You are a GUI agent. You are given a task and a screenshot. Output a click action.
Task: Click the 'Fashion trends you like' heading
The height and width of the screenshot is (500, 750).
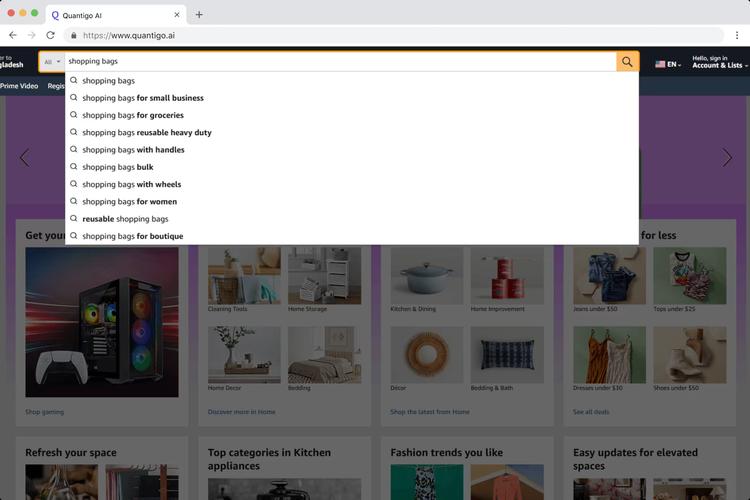pyautogui.click(x=447, y=453)
